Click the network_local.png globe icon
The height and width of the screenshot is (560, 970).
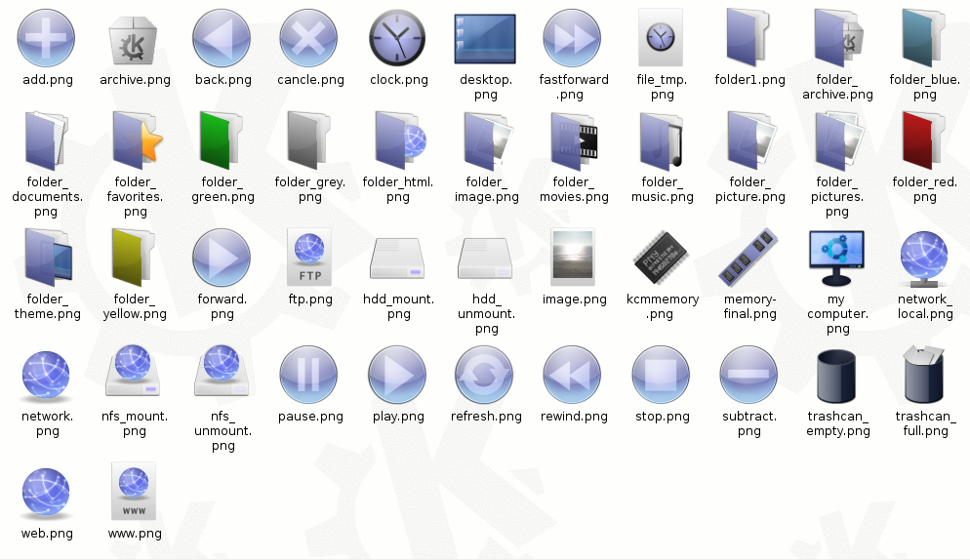click(x=924, y=260)
